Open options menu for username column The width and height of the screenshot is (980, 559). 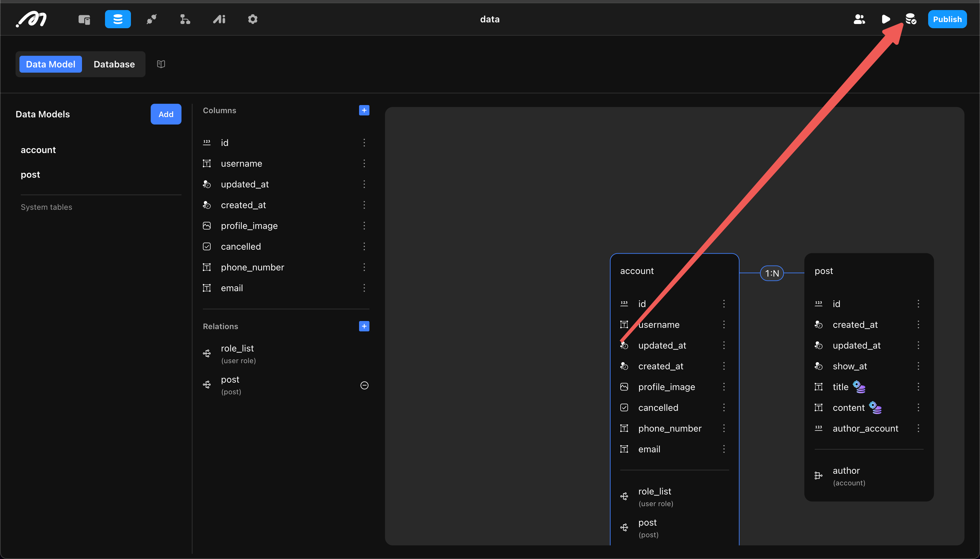coord(364,163)
